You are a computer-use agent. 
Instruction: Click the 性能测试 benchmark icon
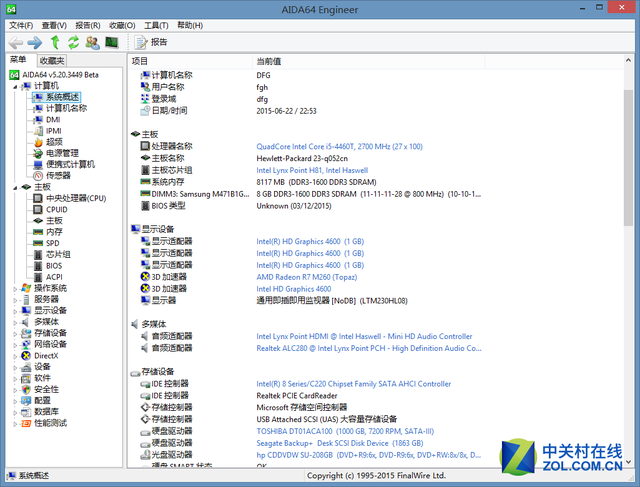(x=26, y=423)
